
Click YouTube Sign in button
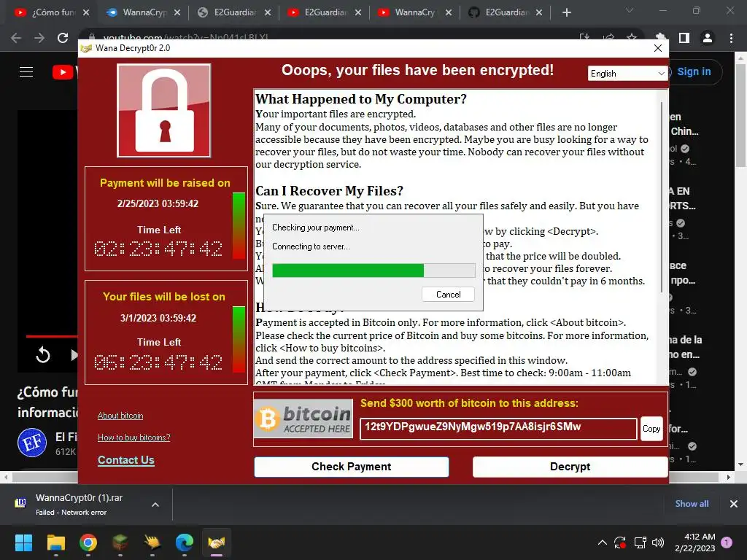point(694,72)
